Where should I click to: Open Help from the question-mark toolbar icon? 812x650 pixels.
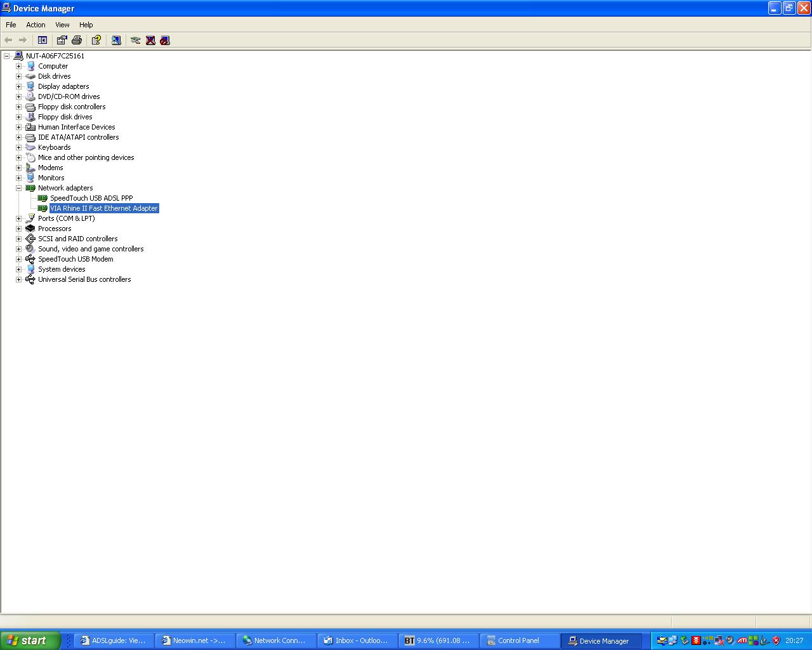coord(96,40)
